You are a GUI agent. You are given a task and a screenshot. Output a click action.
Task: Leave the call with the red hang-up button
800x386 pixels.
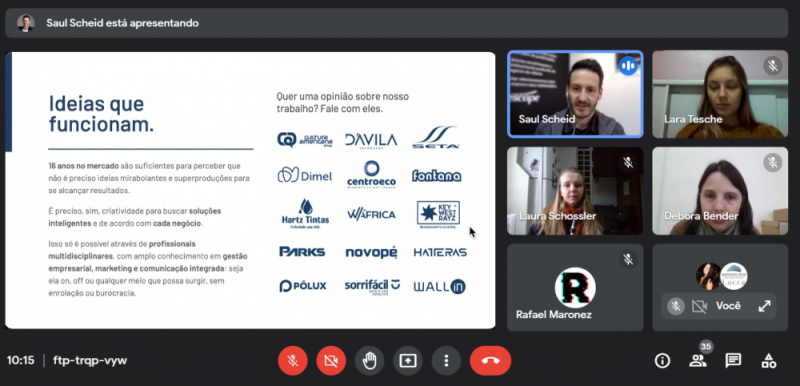point(490,361)
